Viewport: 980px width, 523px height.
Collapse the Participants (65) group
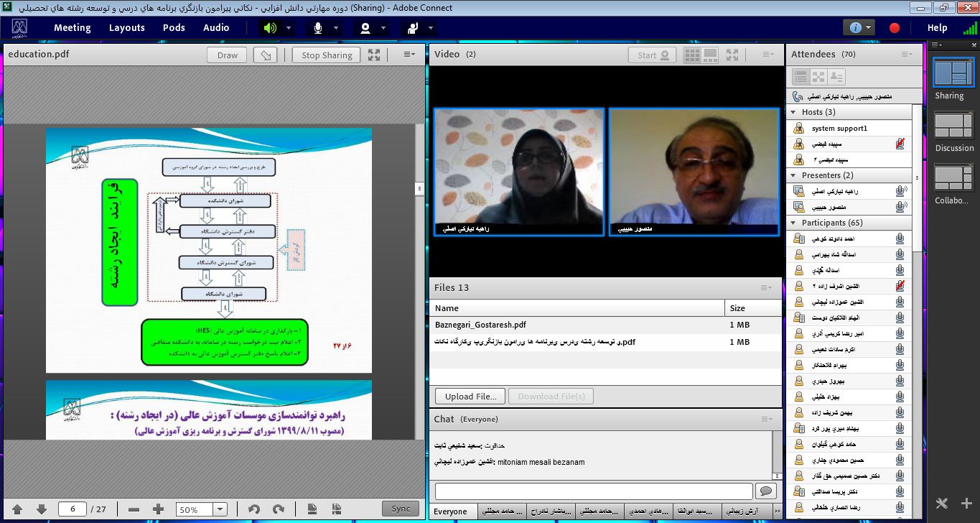point(793,223)
